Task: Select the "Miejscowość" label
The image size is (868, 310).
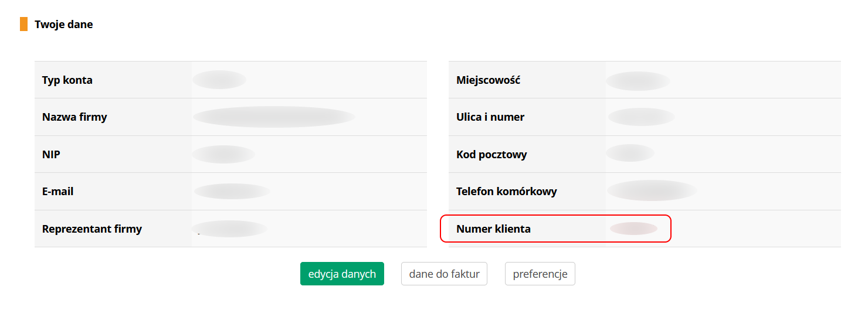Action: pyautogui.click(x=488, y=80)
